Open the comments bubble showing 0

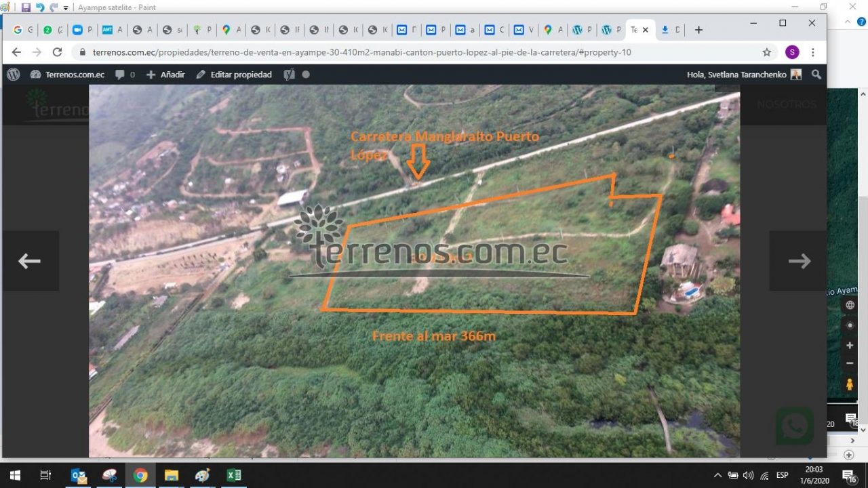[x=125, y=75]
